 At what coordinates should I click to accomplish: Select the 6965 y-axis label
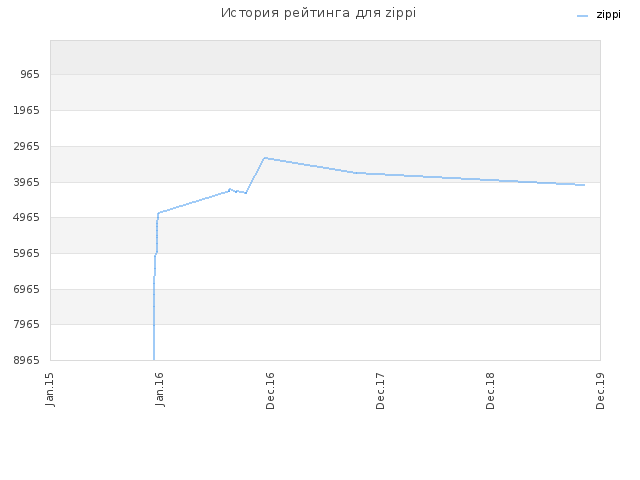pos(27,289)
